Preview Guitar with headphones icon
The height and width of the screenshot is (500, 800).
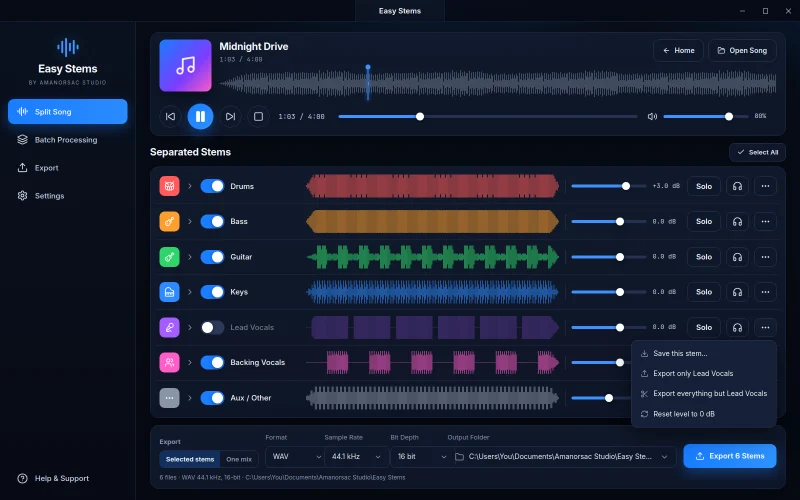pyautogui.click(x=737, y=257)
